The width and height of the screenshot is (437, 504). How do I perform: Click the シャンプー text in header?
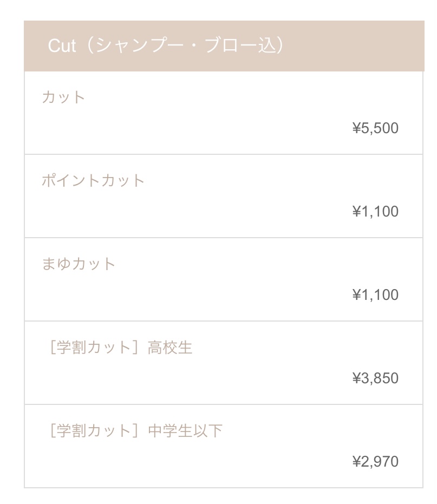pos(139,45)
